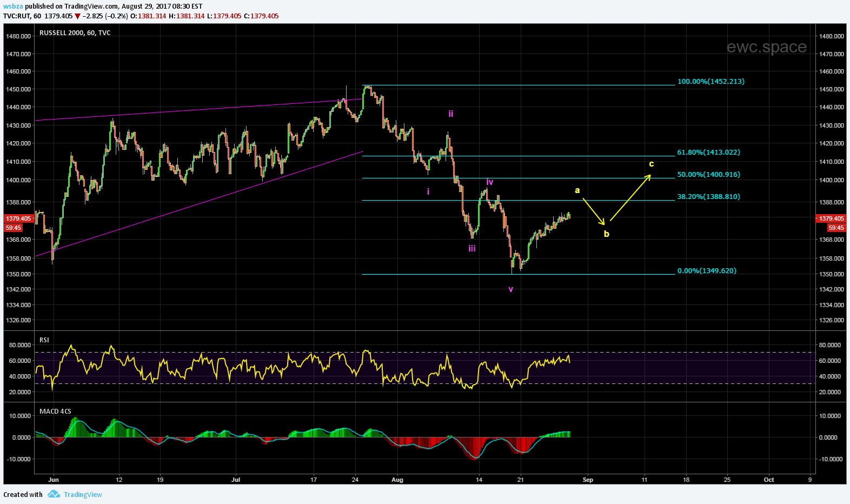Click the TradingView cloud logo icon
Image resolution: width=850 pixels, height=504 pixels.
coord(54,494)
